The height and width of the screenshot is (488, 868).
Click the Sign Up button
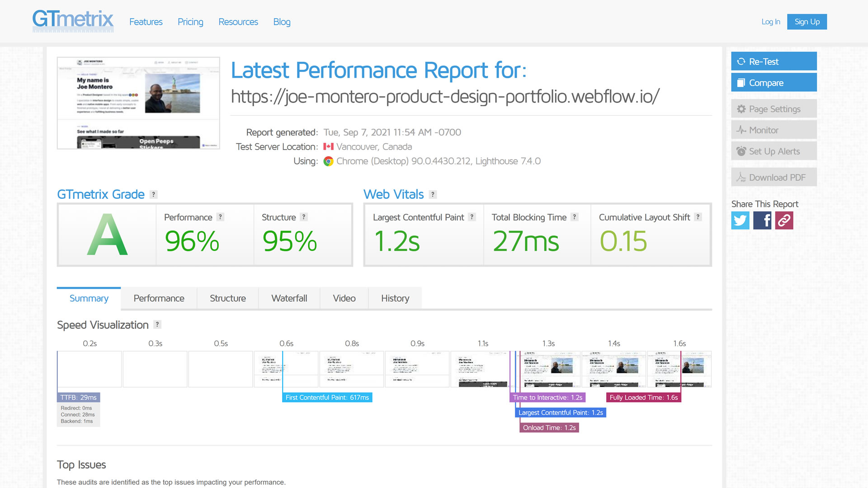[x=807, y=22]
